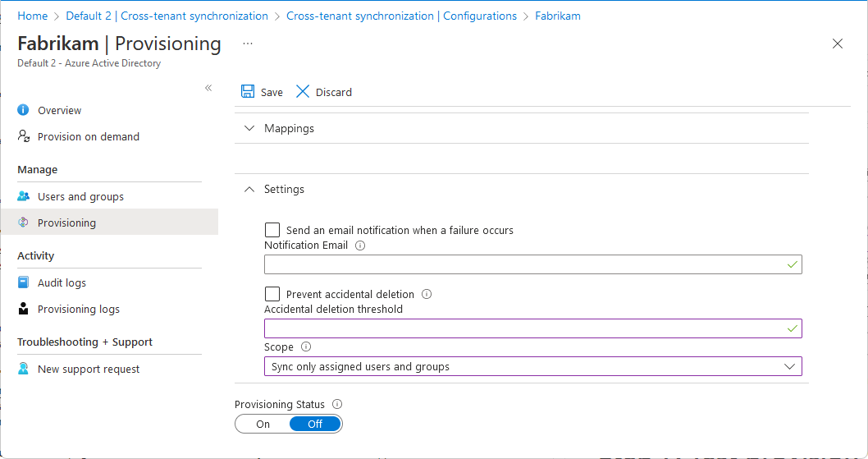Click the Provisioning Status info icon
868x459 pixels.
[x=337, y=404]
